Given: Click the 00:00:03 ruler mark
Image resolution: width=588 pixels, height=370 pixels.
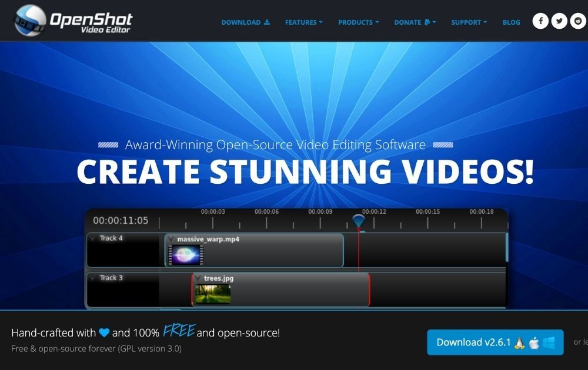Looking at the screenshot, I should [213, 211].
